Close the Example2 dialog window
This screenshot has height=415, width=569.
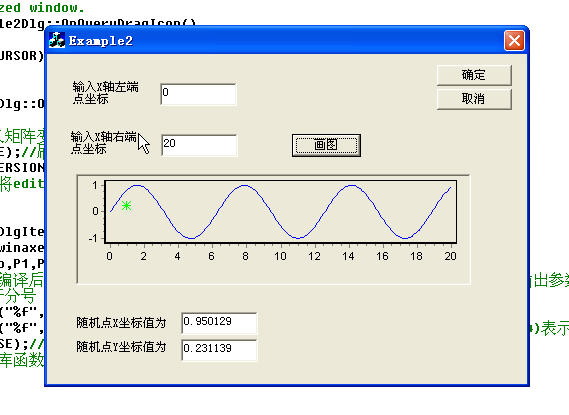point(514,40)
